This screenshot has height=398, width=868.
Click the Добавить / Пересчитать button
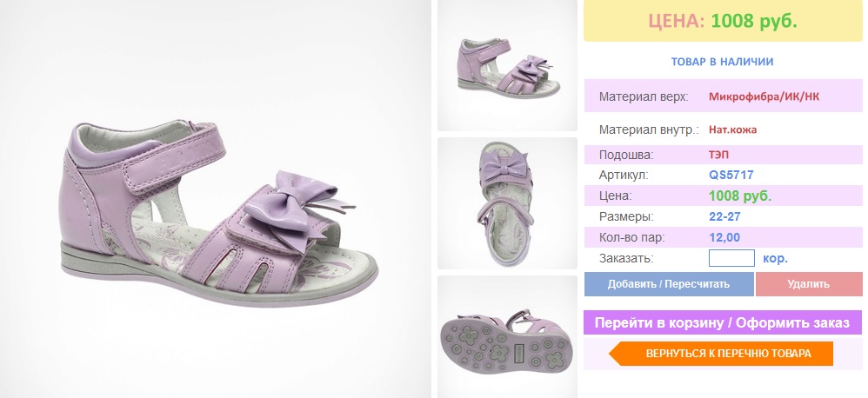[x=669, y=284]
